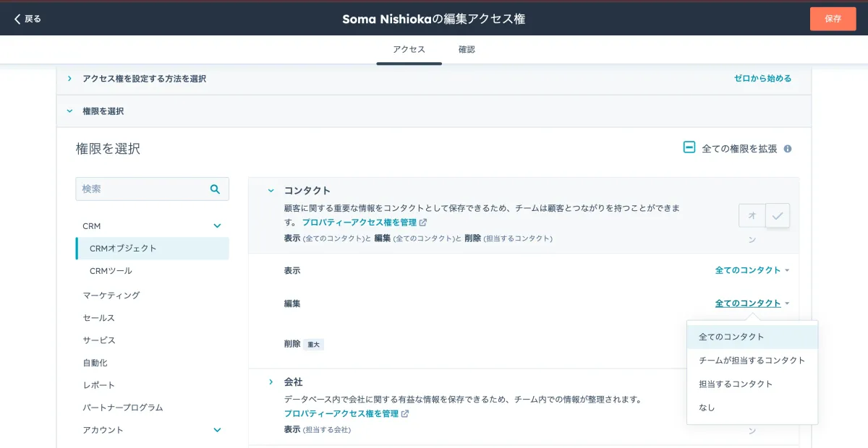Click the orange 保存 button
The width and height of the screenshot is (868, 448).
click(833, 19)
